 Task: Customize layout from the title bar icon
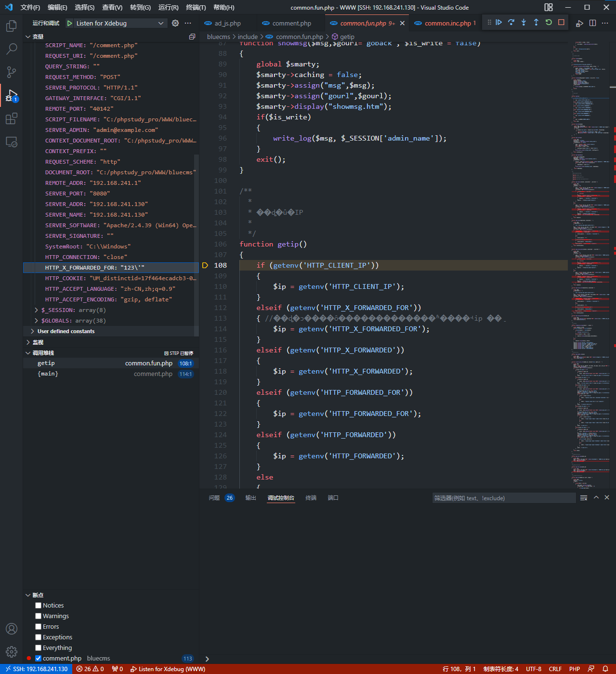(x=549, y=7)
